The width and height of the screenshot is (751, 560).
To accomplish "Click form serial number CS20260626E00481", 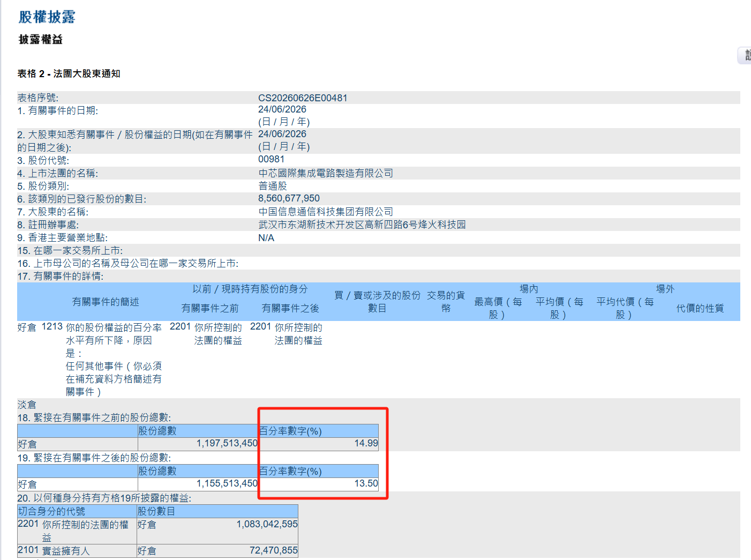I will click(303, 98).
